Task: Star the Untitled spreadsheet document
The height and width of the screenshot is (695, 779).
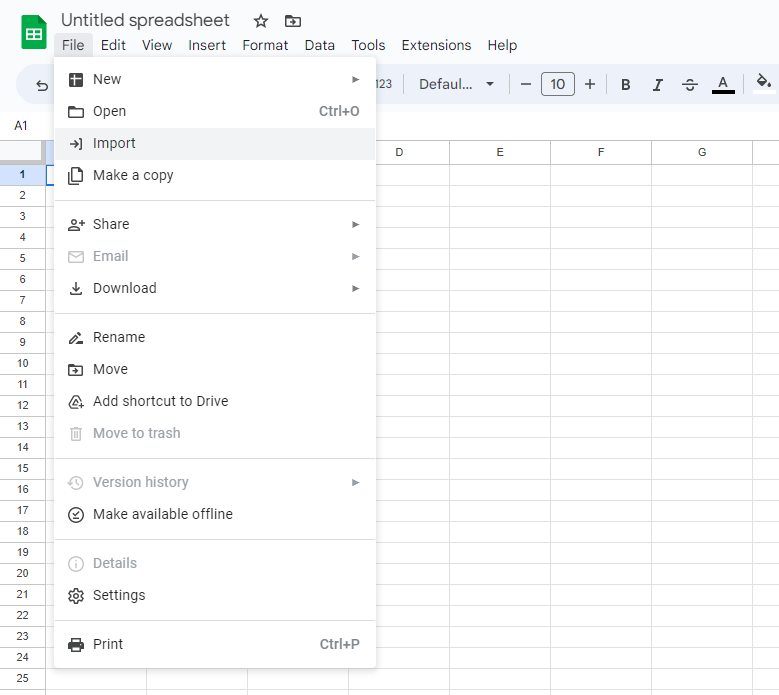Action: click(x=261, y=21)
